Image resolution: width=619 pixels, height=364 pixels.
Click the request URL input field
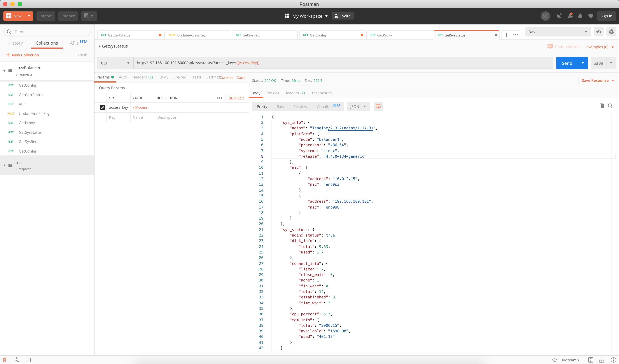tap(344, 63)
